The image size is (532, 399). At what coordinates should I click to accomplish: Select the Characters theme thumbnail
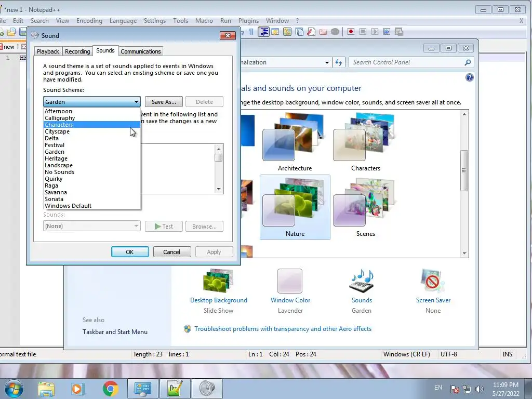pyautogui.click(x=365, y=142)
